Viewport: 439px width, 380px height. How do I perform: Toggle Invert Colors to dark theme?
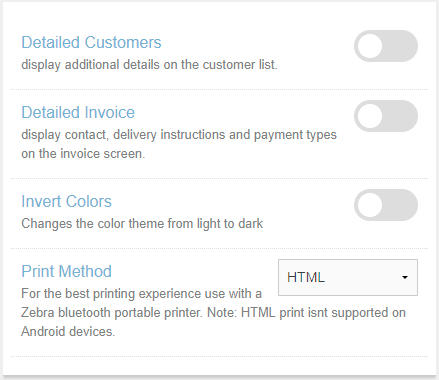386,205
